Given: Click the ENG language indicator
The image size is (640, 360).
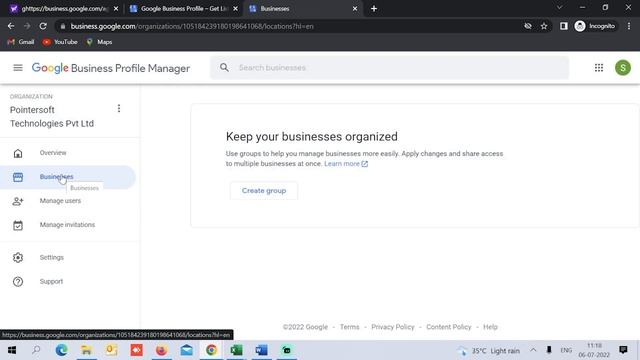Looking at the screenshot, I should tap(566, 350).
